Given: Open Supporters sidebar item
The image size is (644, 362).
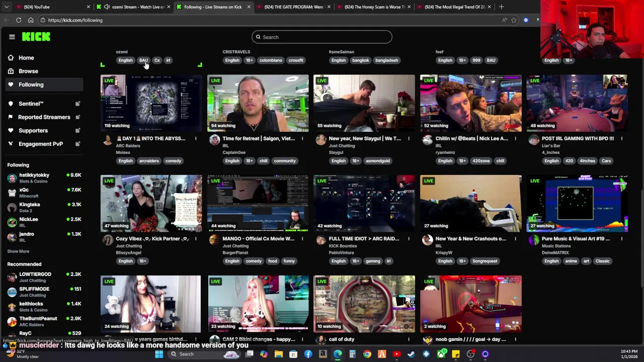Looking at the screenshot, I should coord(33,131).
